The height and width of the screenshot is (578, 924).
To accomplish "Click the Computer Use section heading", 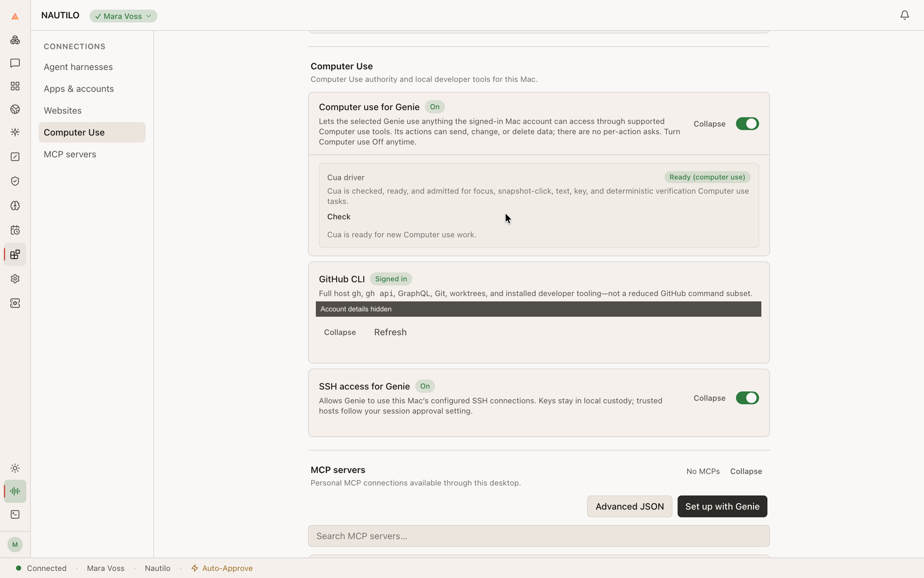I will click(x=342, y=66).
